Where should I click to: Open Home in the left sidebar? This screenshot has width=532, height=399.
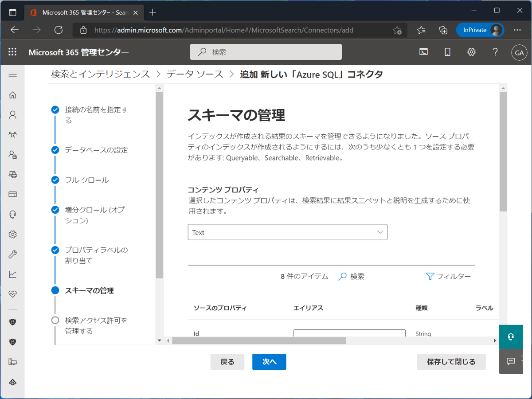pos(12,95)
